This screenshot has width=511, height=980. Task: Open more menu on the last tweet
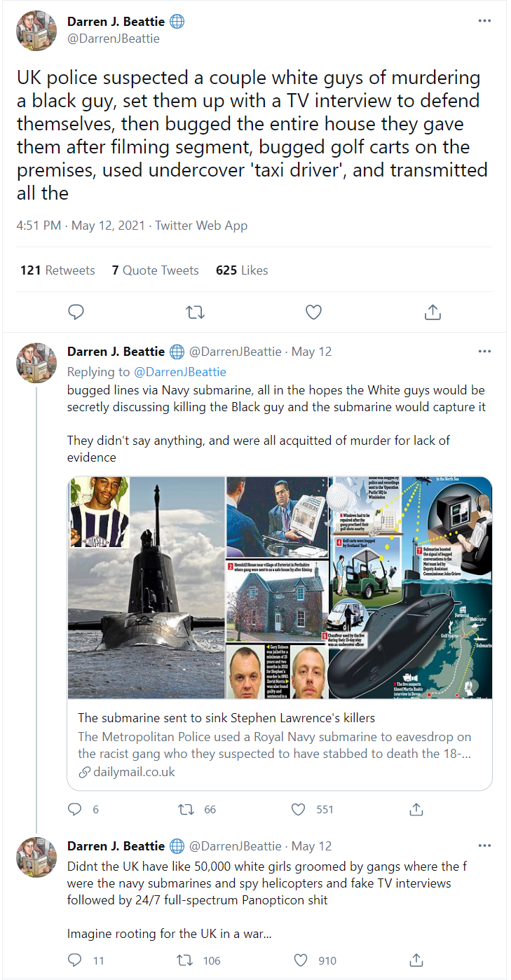point(484,846)
